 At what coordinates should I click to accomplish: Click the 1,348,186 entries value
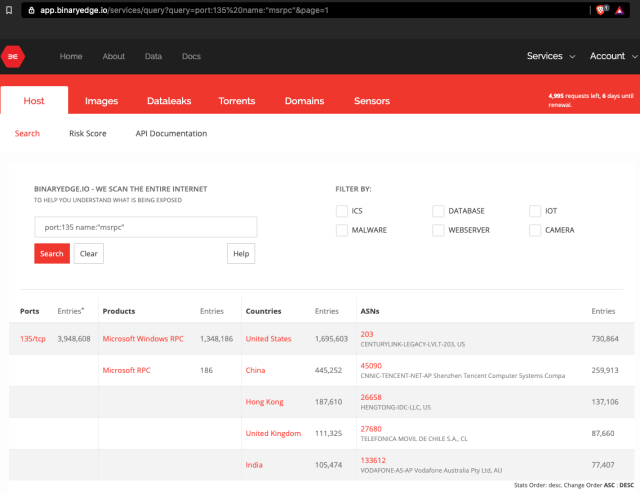click(x=216, y=339)
